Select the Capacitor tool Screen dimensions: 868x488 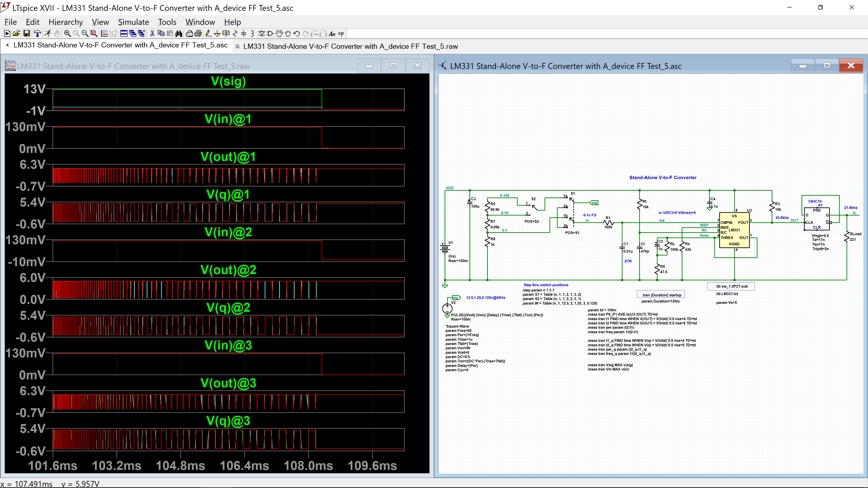tap(244, 33)
